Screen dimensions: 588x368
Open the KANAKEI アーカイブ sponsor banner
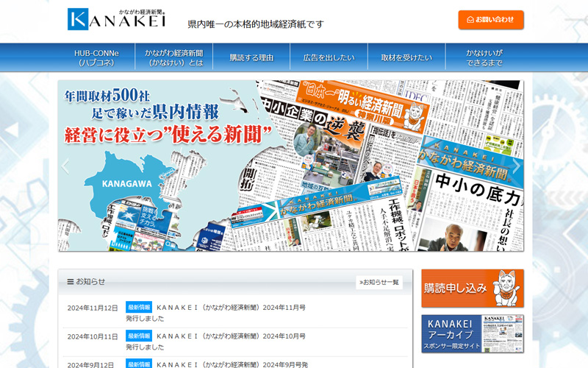click(473, 333)
